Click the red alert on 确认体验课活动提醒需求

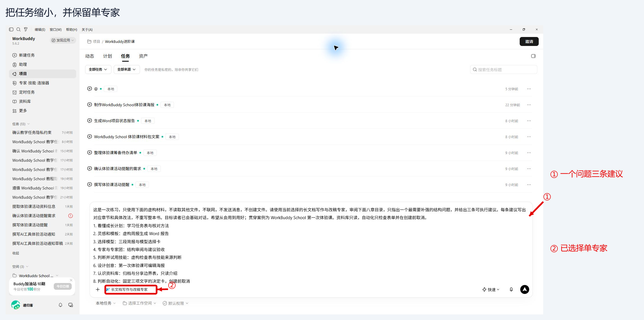[71, 216]
